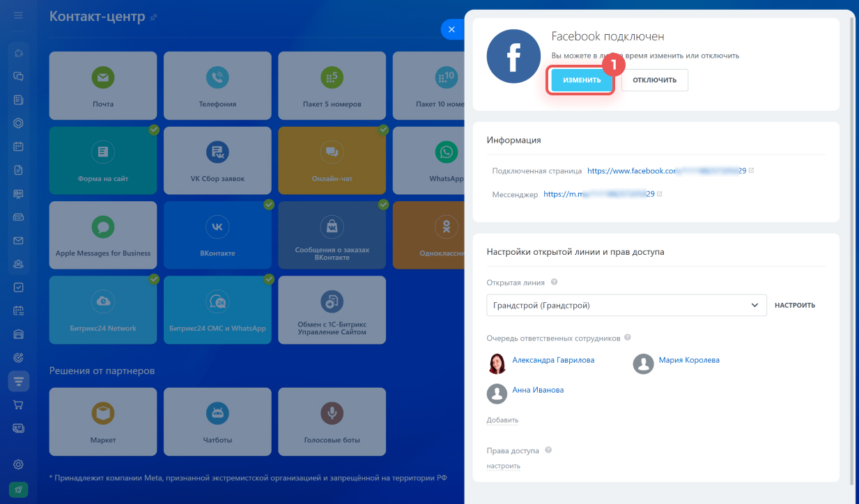
Task: Click Анна Иванова's avatar placeholder
Action: click(497, 393)
